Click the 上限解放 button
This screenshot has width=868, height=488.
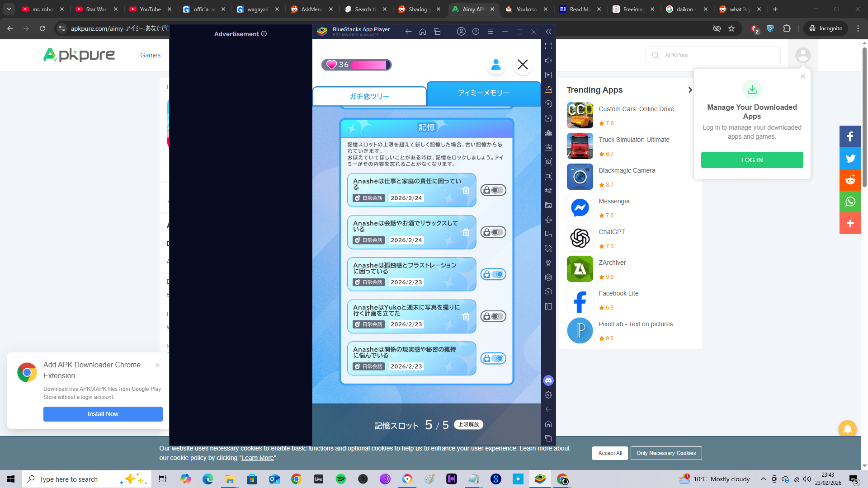468,424
